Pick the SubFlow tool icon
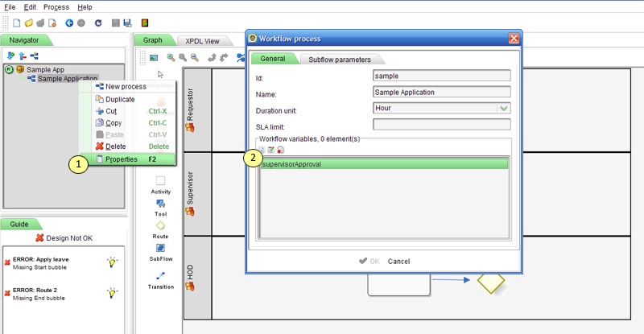This screenshot has width=644, height=334. pyautogui.click(x=160, y=248)
